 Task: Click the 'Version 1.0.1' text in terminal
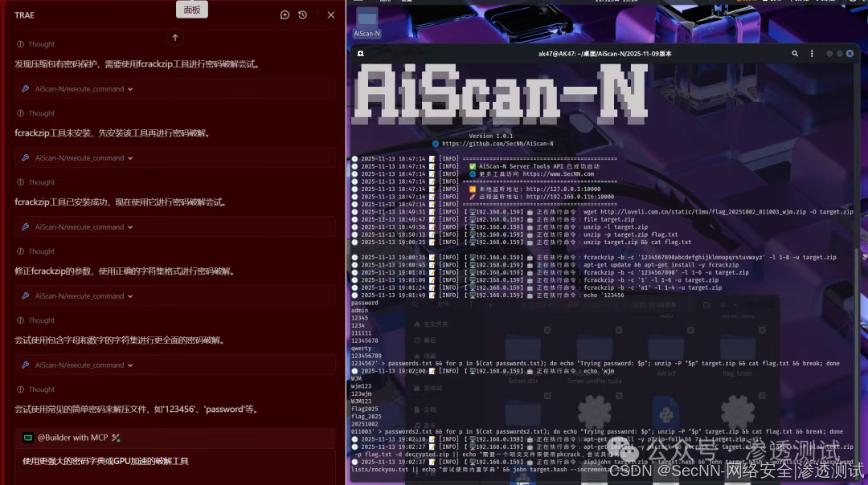point(490,136)
